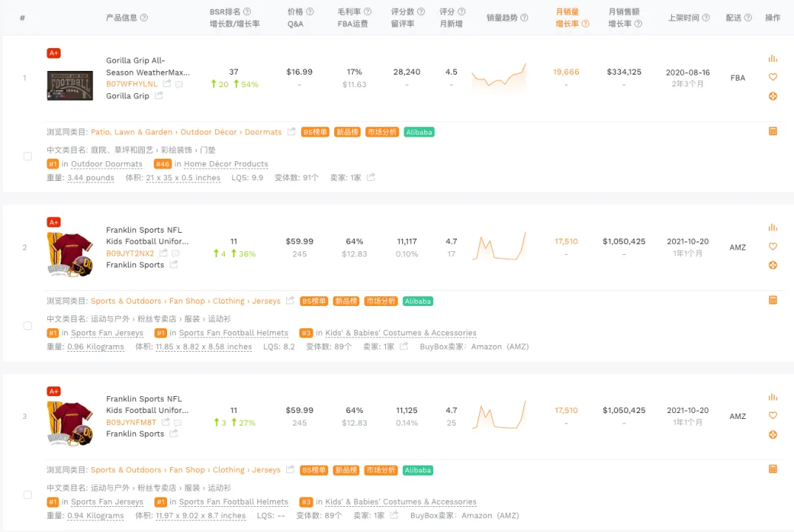This screenshot has height=532, width=794.
Task: Check the checkbox for product row 3
Action: point(28,495)
